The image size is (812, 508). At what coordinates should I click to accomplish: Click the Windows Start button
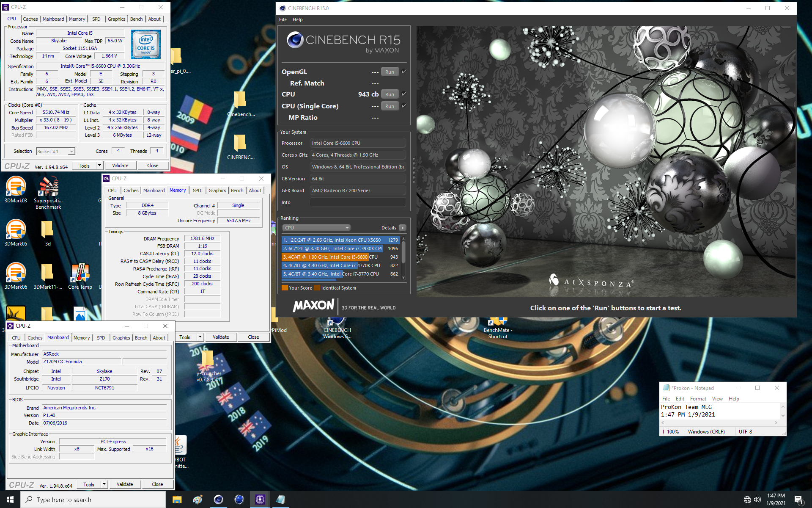(10, 500)
